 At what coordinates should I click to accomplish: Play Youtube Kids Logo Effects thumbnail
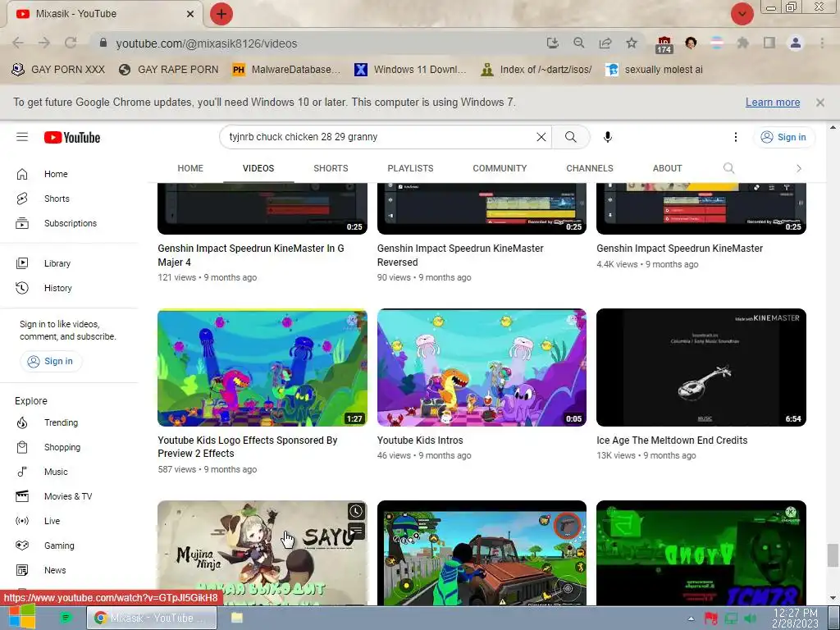(x=262, y=367)
